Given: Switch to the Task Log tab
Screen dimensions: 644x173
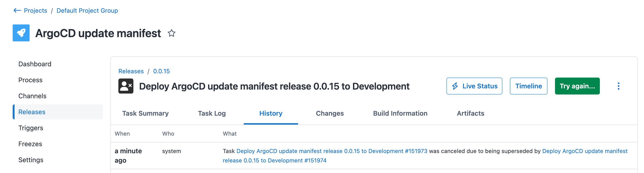Looking at the screenshot, I should coord(212,114).
